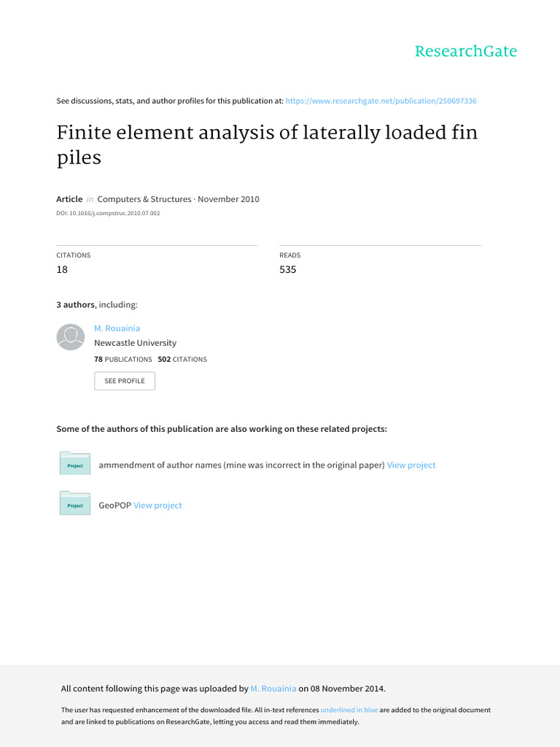Image resolution: width=560 pixels, height=747 pixels.
Task: Click the DOI text below the Article line
Action: tap(108, 213)
